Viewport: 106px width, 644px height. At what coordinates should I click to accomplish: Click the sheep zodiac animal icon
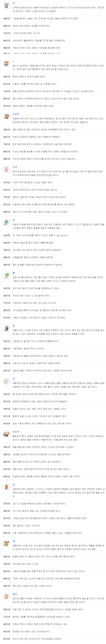[6, 381]
